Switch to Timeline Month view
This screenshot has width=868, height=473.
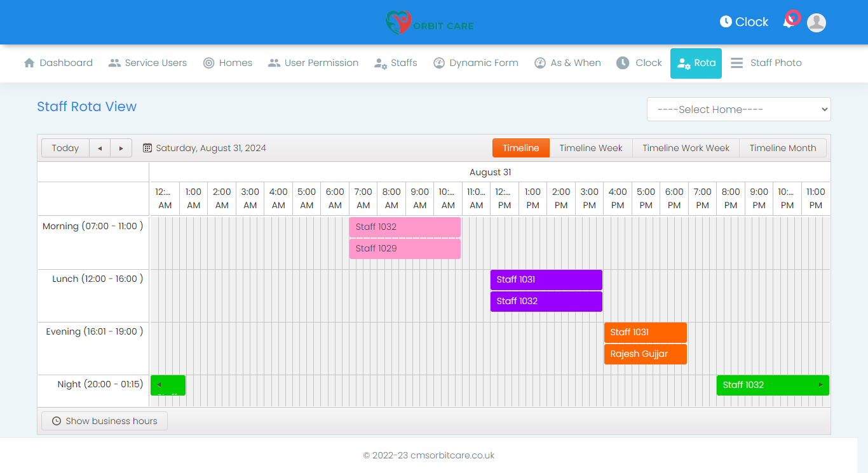pos(782,148)
